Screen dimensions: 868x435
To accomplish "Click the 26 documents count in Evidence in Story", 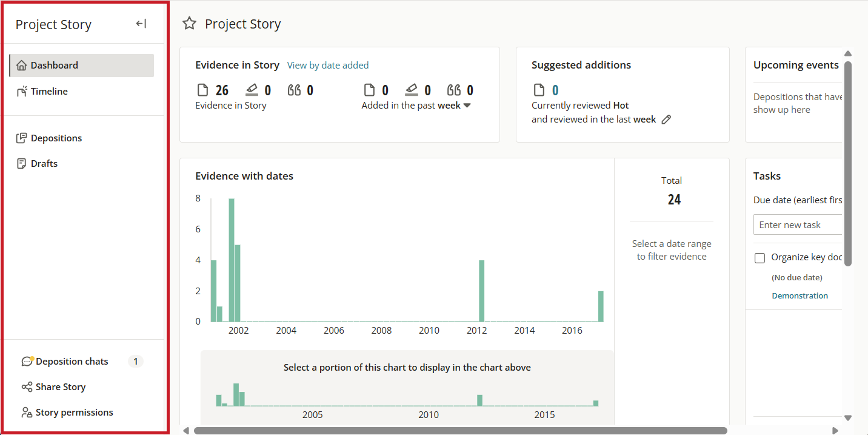I will click(x=222, y=90).
